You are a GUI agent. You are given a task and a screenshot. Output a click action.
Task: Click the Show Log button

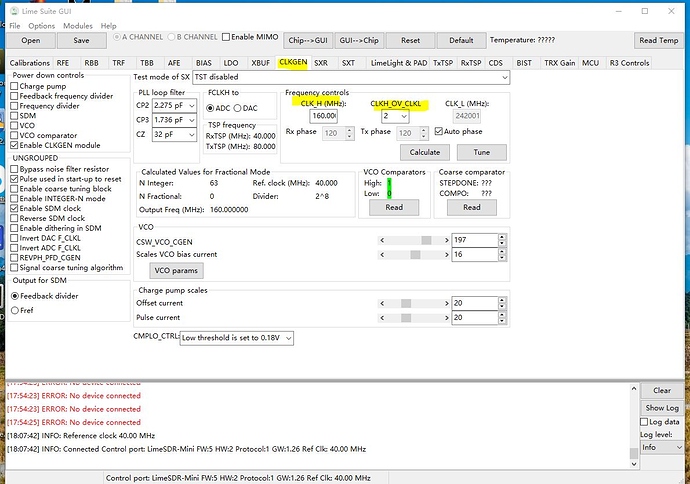click(x=661, y=408)
